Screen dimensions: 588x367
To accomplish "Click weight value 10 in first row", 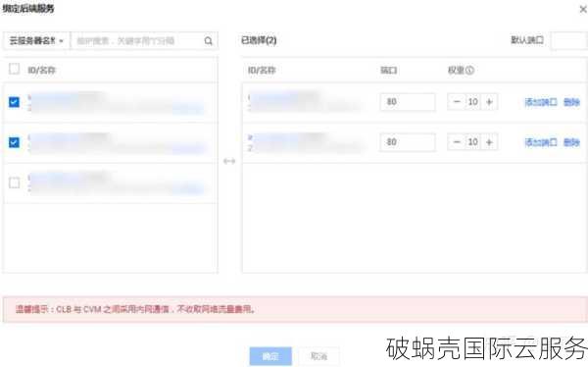I will click(x=473, y=102).
